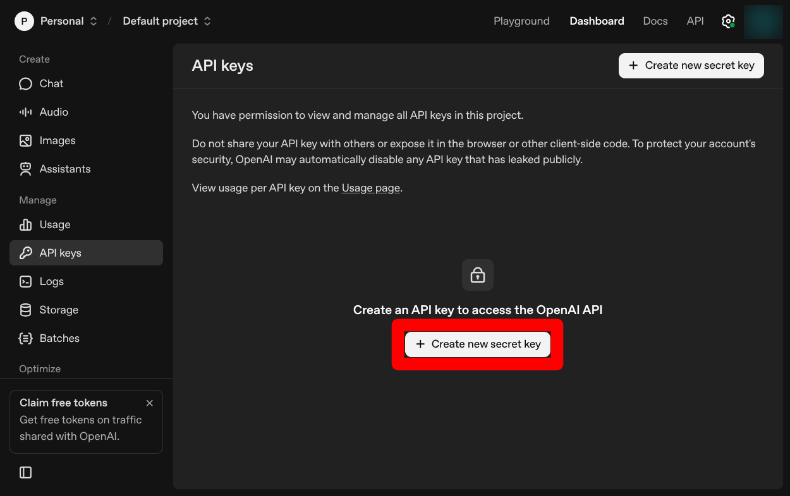Go to Usage in the sidebar
The image size is (790, 496).
pyautogui.click(x=86, y=225)
